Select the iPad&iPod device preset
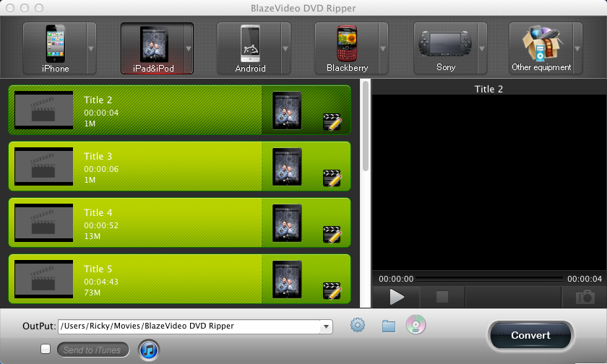607x364 pixels. [x=152, y=48]
